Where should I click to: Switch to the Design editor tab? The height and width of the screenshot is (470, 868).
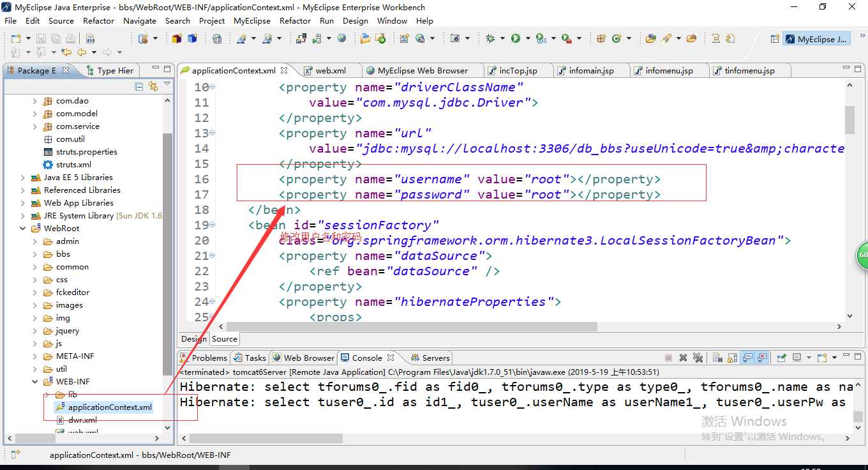point(194,339)
